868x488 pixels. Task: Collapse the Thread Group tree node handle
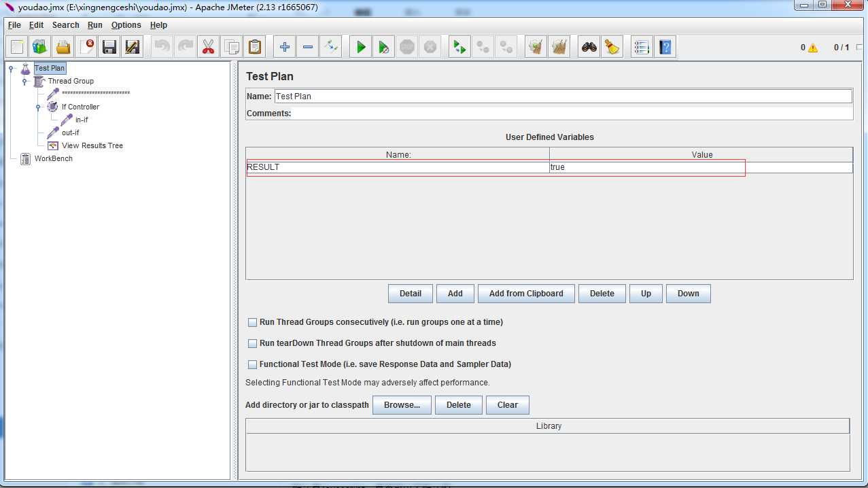click(24, 82)
